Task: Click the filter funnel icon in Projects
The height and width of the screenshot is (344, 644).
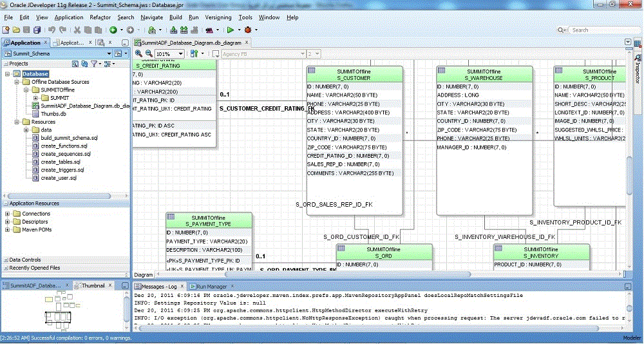Action: click(x=94, y=64)
